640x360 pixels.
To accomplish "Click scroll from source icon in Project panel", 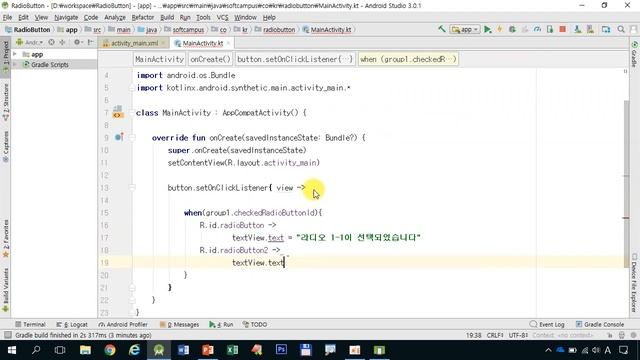I will coord(51,42).
